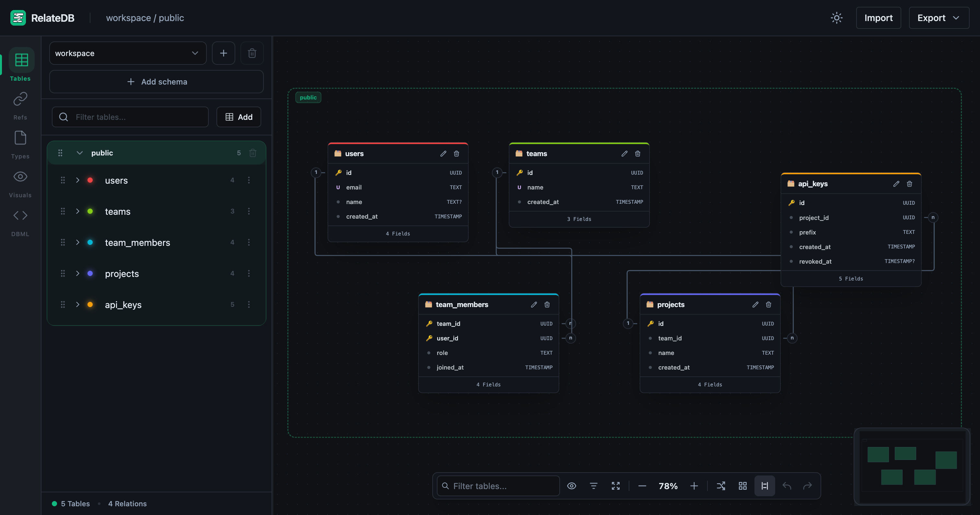This screenshot has height=515, width=980.
Task: Expand the team_members table in the sidebar
Action: tap(77, 242)
